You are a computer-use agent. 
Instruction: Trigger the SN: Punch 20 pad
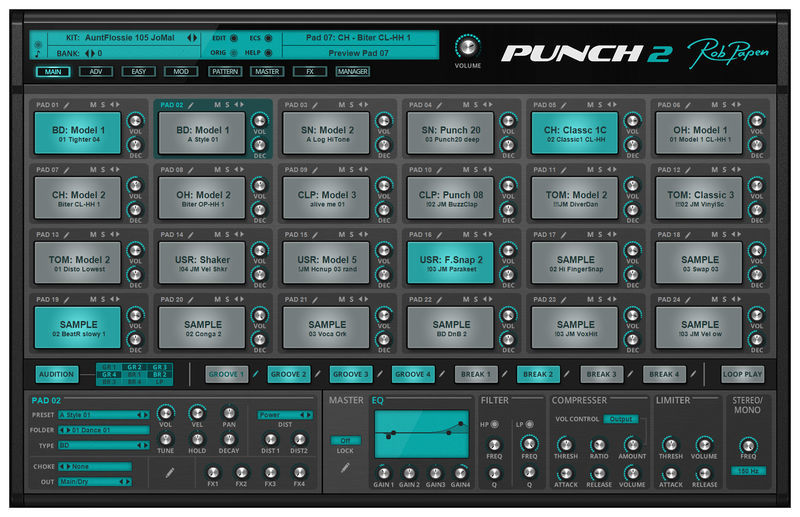click(451, 133)
